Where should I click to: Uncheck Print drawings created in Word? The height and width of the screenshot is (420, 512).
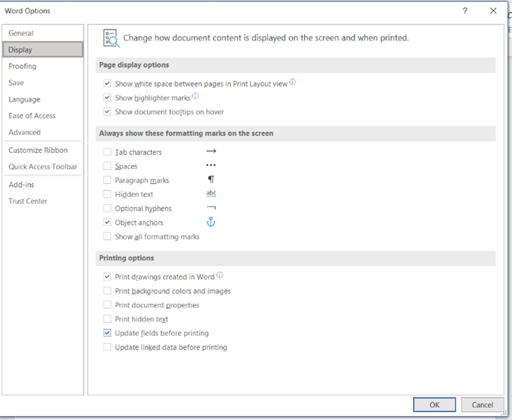(107, 277)
